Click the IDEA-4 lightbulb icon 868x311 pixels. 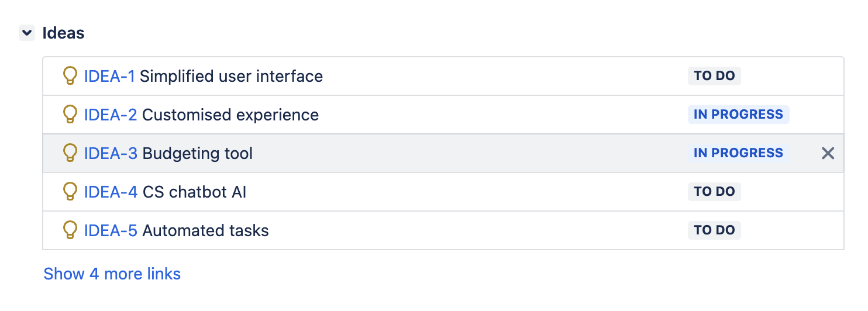click(70, 192)
